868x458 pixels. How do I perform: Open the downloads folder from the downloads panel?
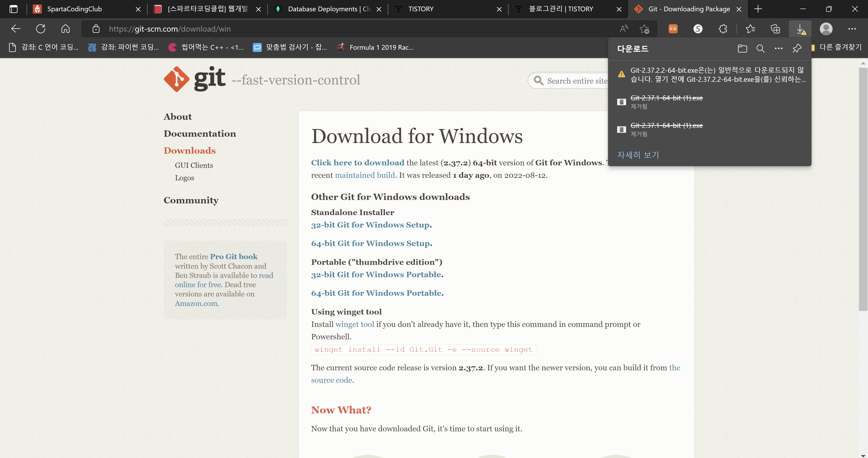(x=742, y=49)
